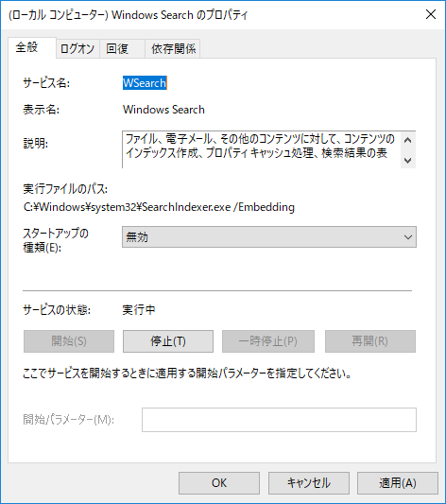
Task: Click the 表示名: label
Action: tap(41, 110)
